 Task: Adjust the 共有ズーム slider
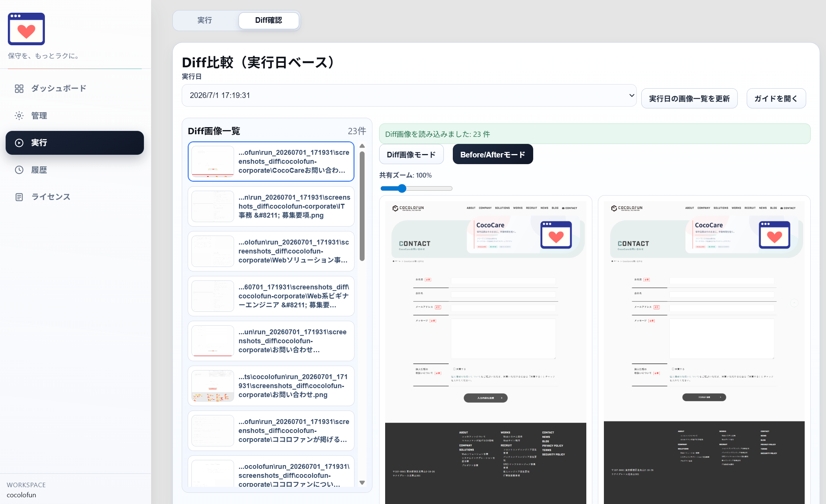[x=416, y=188]
